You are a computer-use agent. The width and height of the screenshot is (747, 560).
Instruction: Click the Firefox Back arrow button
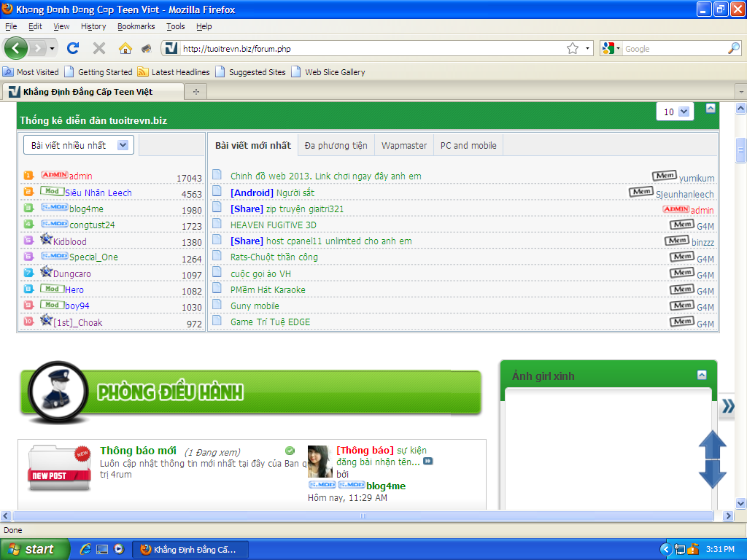pyautogui.click(x=16, y=48)
